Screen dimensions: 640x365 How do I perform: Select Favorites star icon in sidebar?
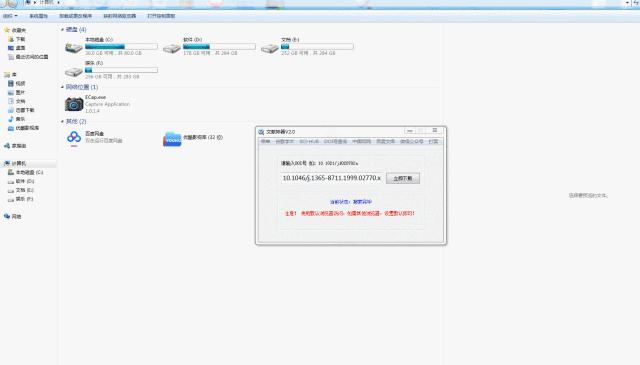click(7, 30)
